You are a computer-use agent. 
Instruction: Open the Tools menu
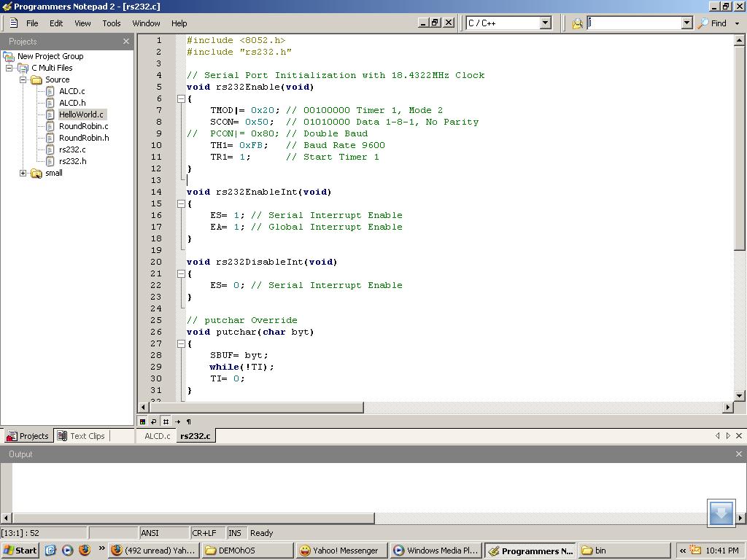click(x=111, y=23)
